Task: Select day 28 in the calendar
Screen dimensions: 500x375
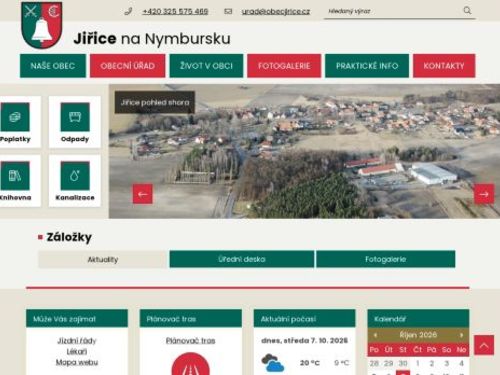Action: click(374, 363)
